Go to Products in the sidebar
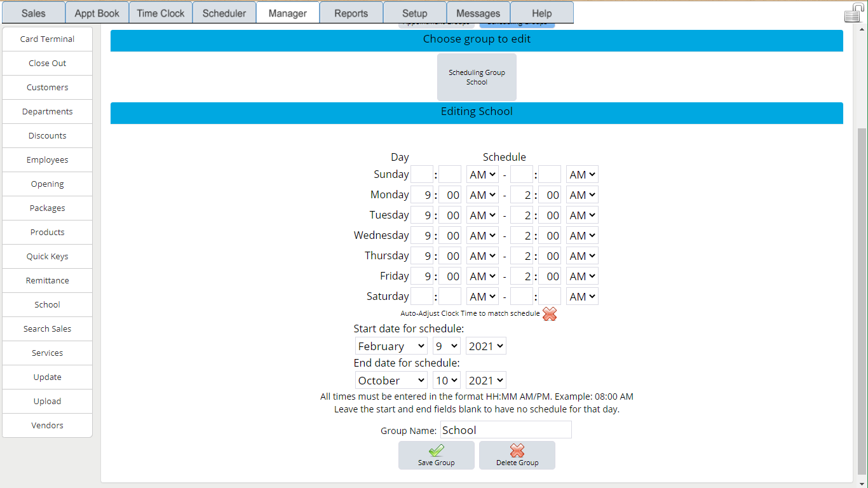The height and width of the screenshot is (488, 868). click(48, 233)
